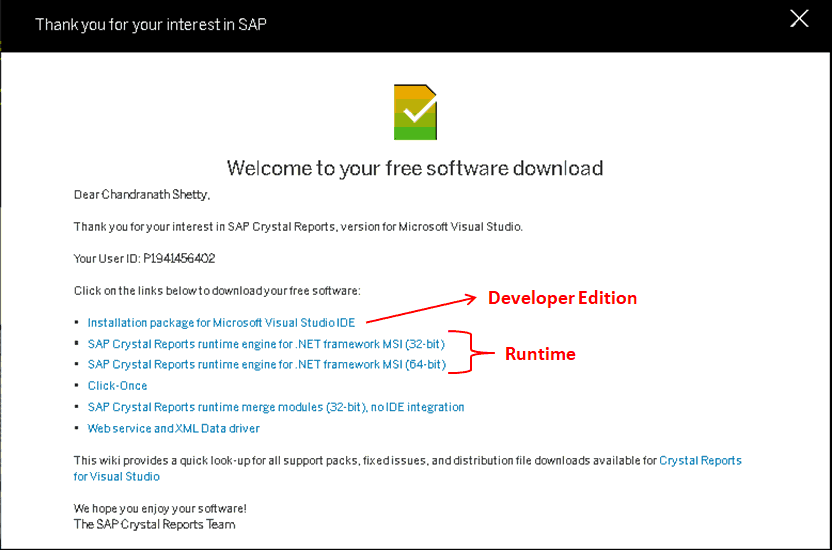Viewport: 832px width, 550px height.
Task: Open Web service and XML Data driver link
Action: pos(174,428)
